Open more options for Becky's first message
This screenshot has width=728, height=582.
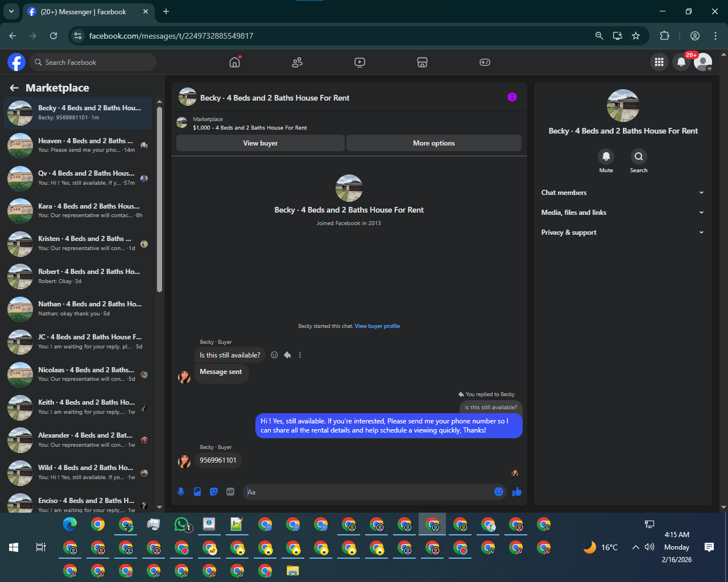(x=300, y=355)
